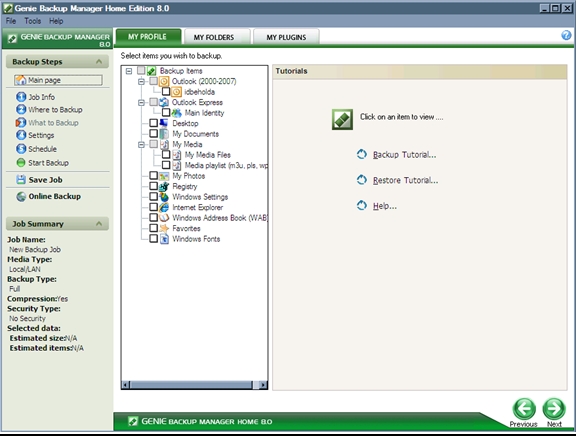Open the Help menu

click(x=56, y=21)
